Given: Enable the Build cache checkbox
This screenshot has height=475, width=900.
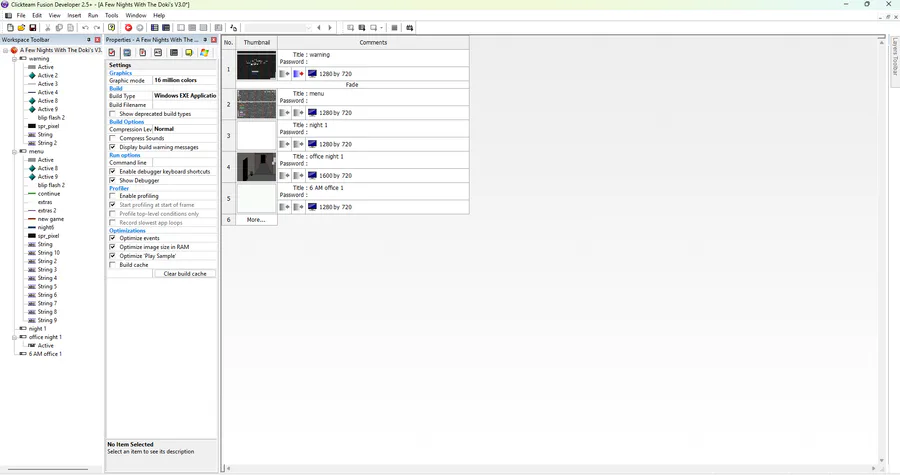Looking at the screenshot, I should pyautogui.click(x=112, y=264).
